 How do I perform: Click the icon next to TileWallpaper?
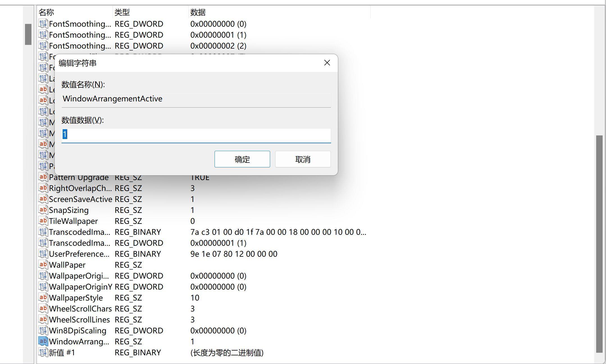(43, 221)
